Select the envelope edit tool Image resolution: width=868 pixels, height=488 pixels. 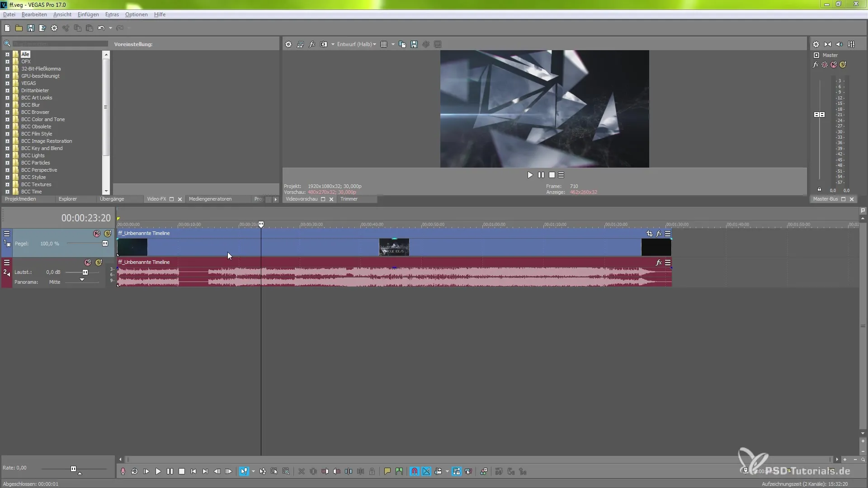pyautogui.click(x=263, y=471)
